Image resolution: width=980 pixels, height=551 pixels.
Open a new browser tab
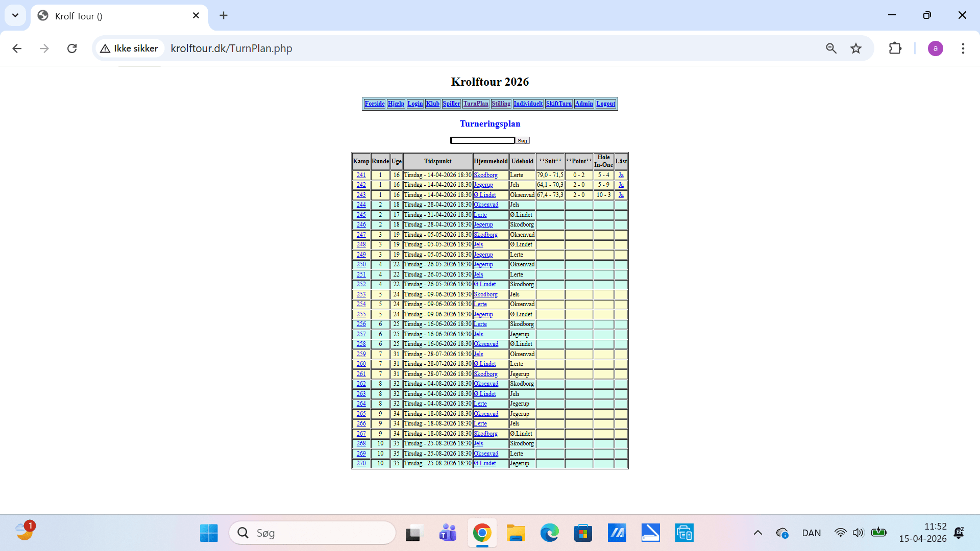point(224,15)
